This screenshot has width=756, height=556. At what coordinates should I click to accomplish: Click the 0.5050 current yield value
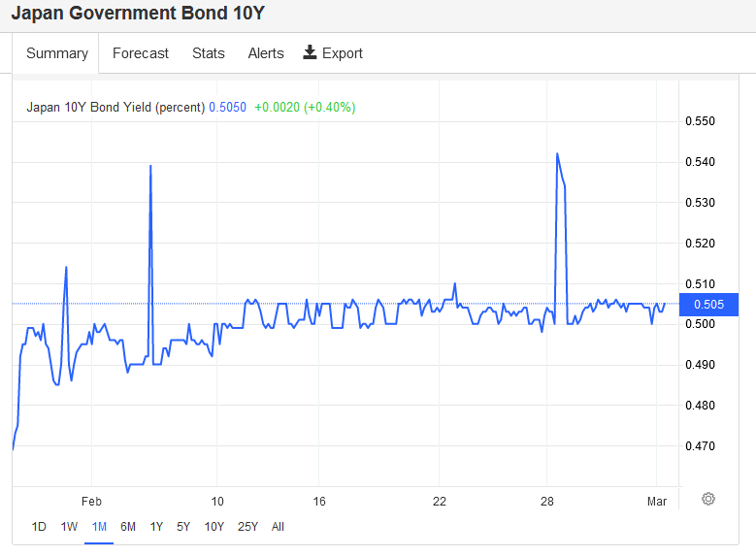point(227,107)
